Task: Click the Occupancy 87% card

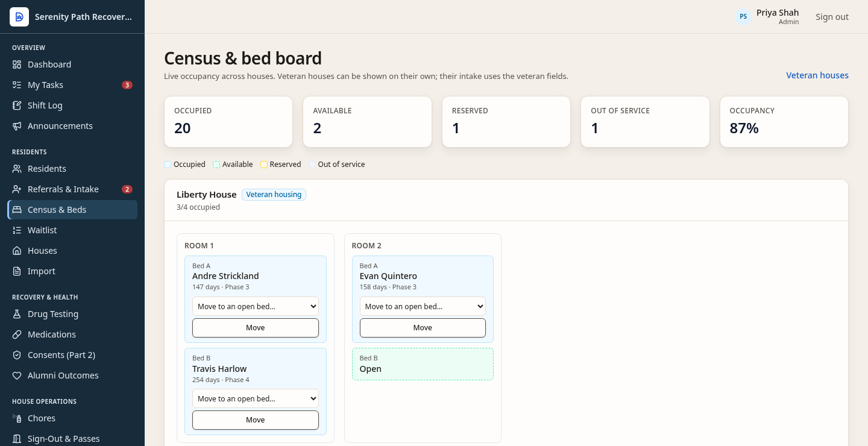Action: [x=784, y=122]
